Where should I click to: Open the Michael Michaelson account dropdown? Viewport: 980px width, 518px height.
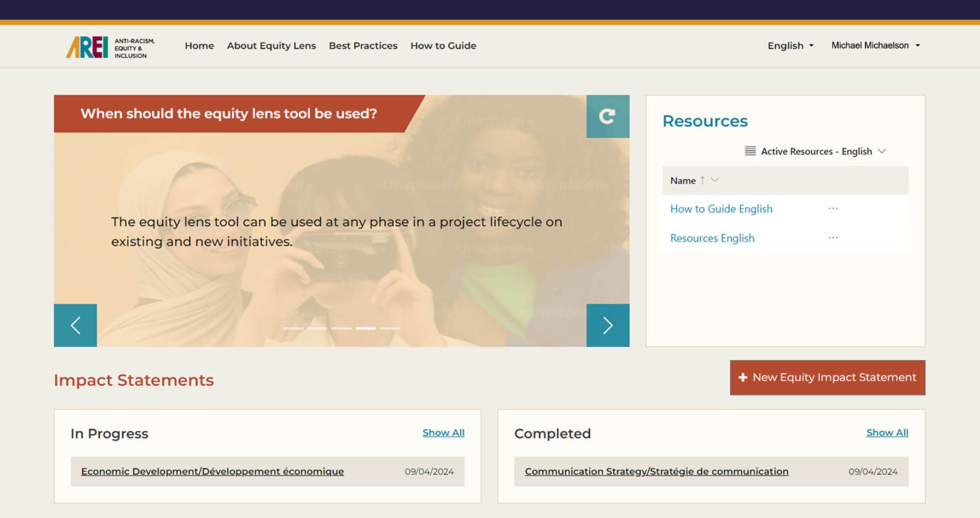coord(875,46)
